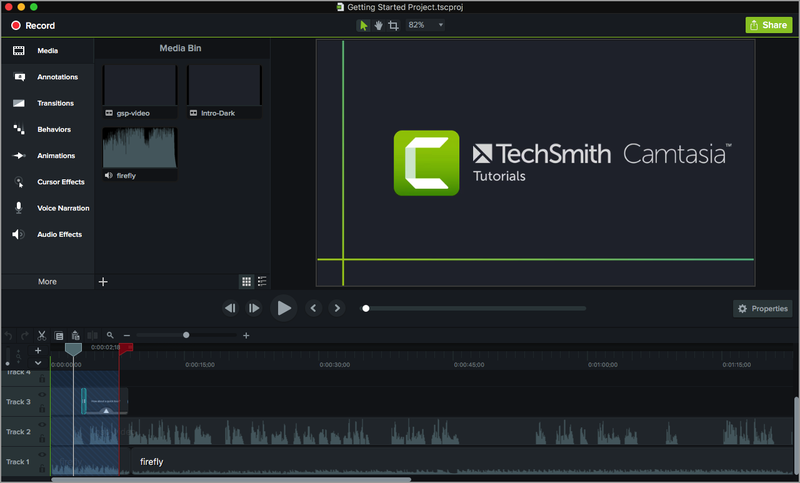Redo the last action
The width and height of the screenshot is (800, 483).
pos(24,336)
